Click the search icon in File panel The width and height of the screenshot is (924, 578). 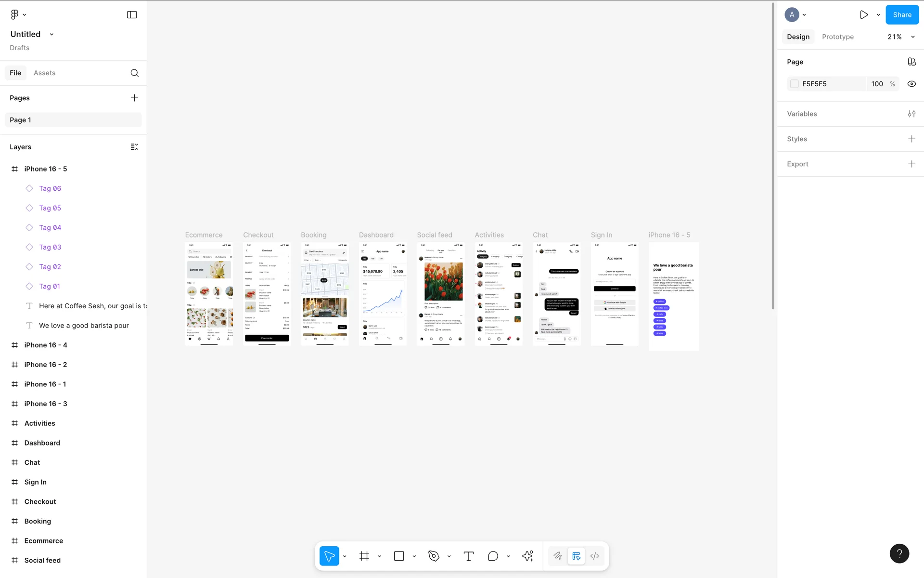point(135,73)
